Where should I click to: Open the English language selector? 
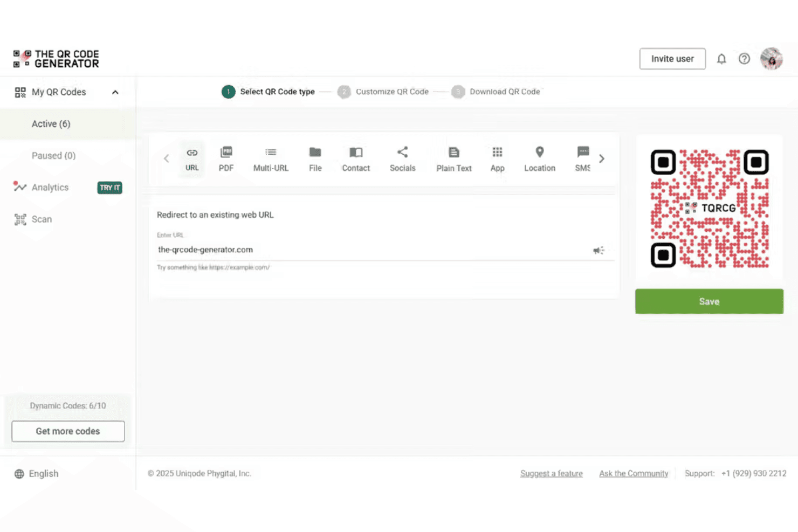[36, 474]
